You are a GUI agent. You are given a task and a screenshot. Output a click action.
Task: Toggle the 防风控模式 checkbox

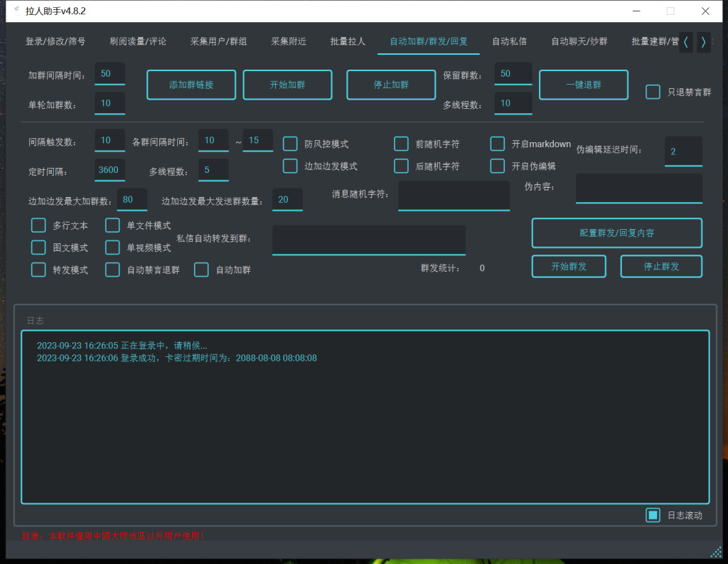click(290, 144)
